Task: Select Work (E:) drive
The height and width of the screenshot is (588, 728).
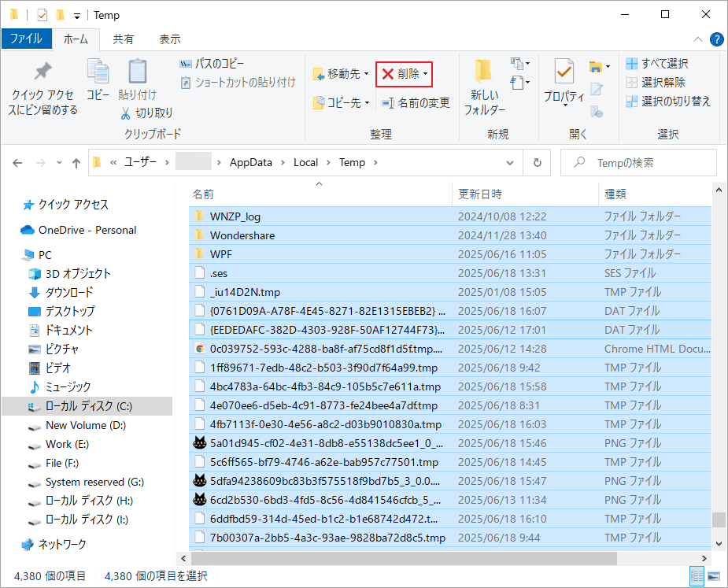Action: click(58, 445)
